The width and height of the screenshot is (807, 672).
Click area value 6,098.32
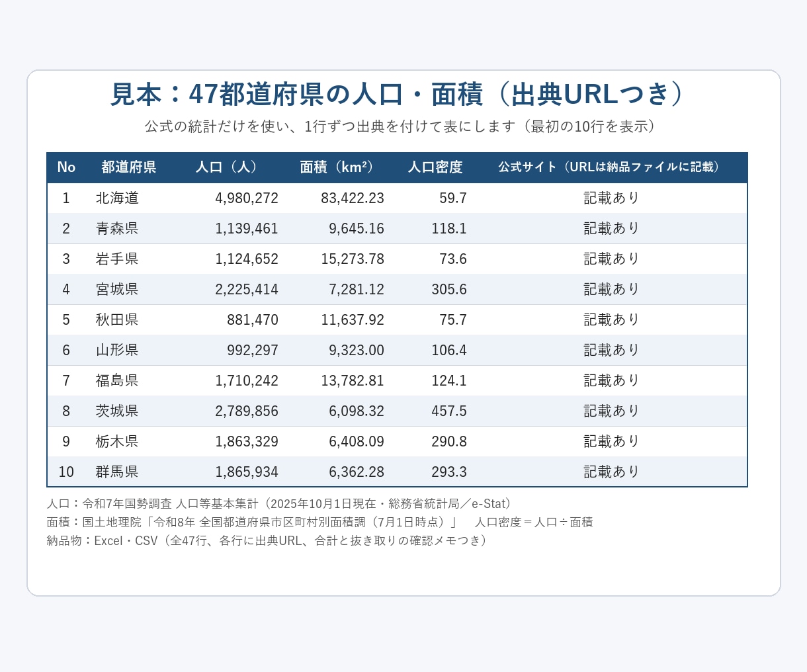357,411
